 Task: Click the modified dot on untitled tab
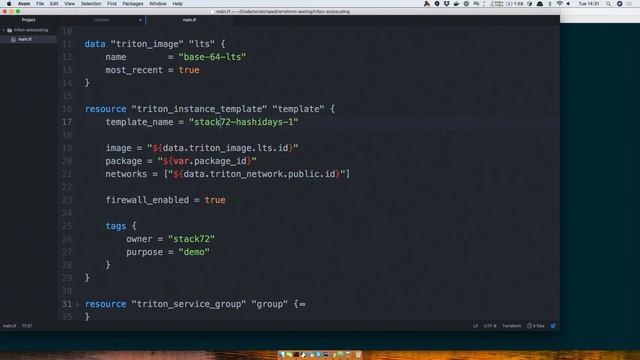[x=140, y=20]
